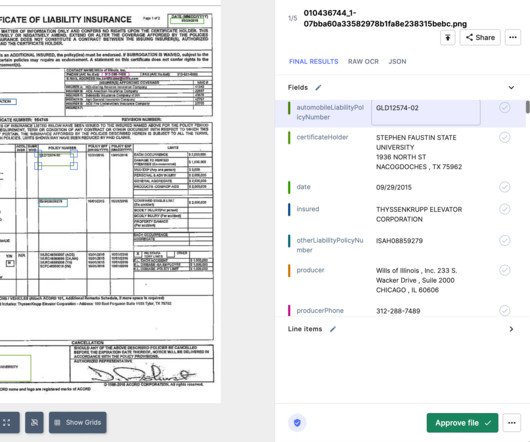This screenshot has width=530, height=442.
Task: Click the Wills of Illinois producer value
Action: pos(416,280)
